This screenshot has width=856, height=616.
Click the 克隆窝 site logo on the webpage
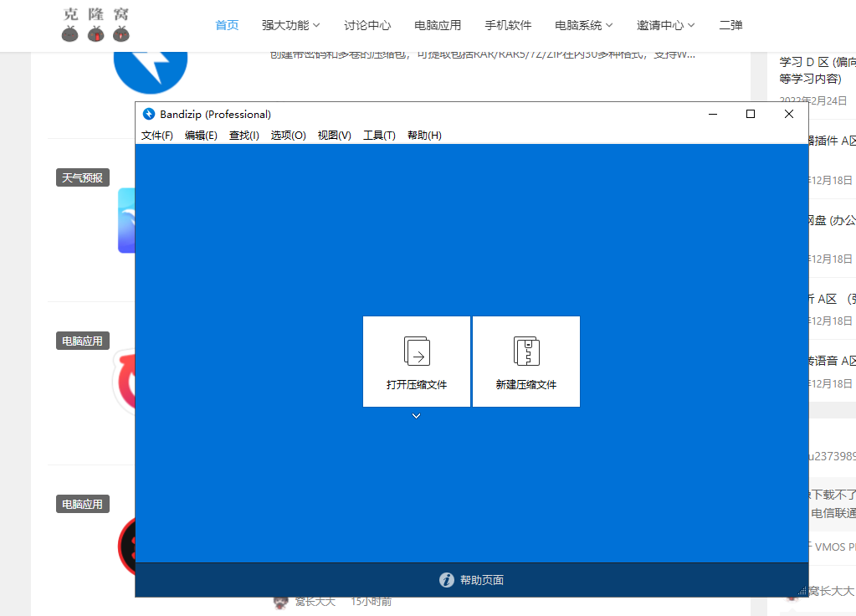95,24
